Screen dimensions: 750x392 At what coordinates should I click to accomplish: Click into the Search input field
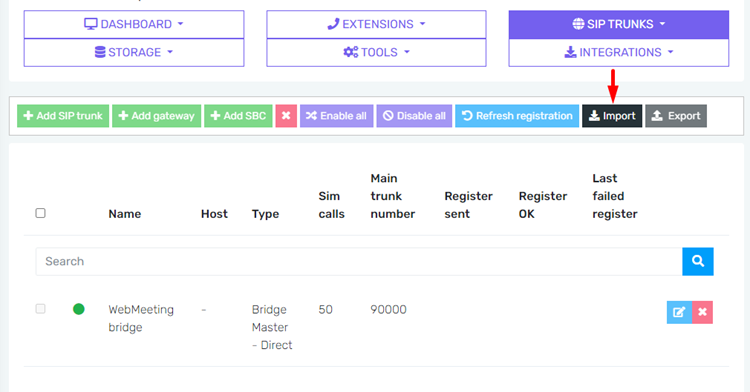click(359, 261)
